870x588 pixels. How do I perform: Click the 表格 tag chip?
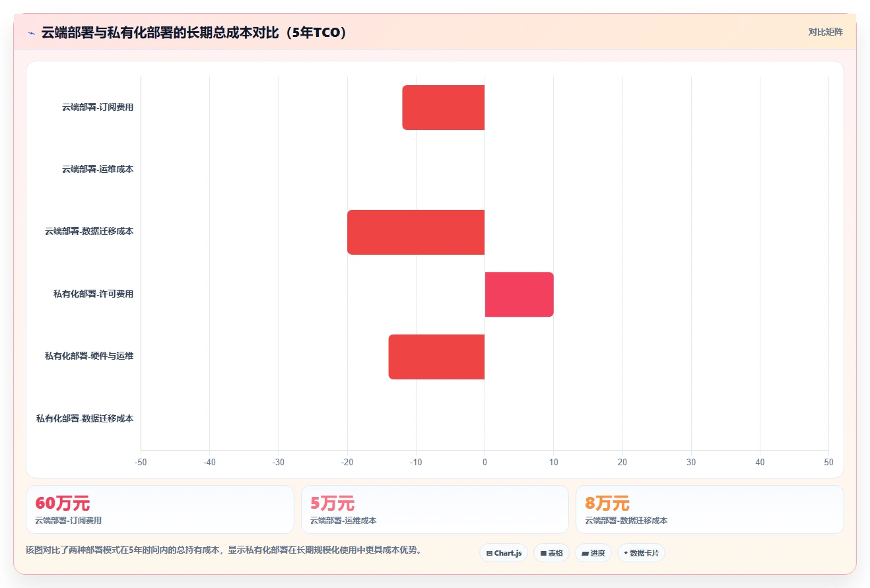(551, 553)
